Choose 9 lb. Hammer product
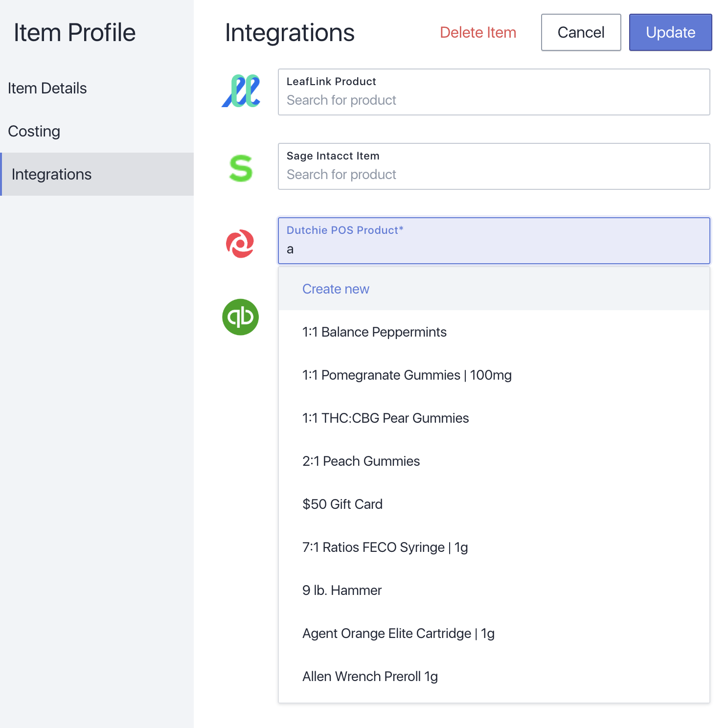This screenshot has height=728, width=727. [494, 590]
